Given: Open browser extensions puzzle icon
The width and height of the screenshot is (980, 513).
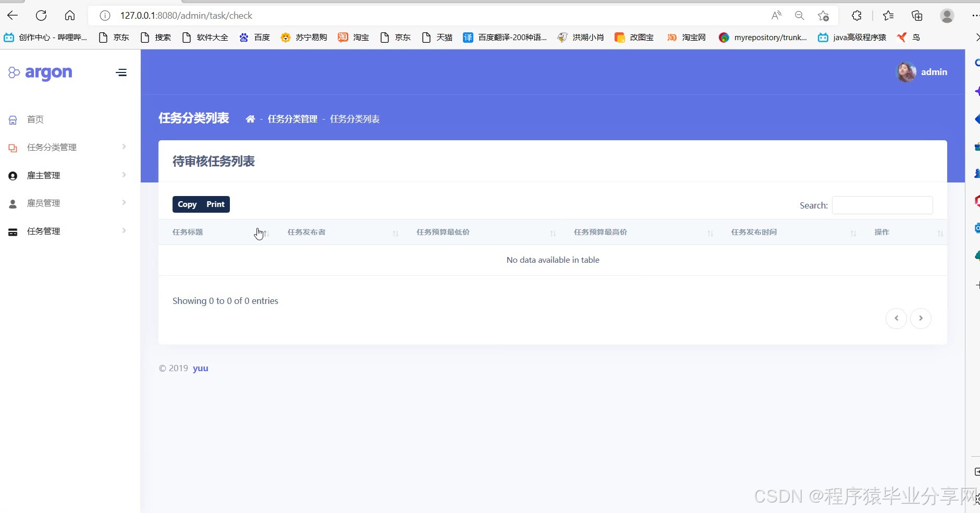Looking at the screenshot, I should [856, 16].
